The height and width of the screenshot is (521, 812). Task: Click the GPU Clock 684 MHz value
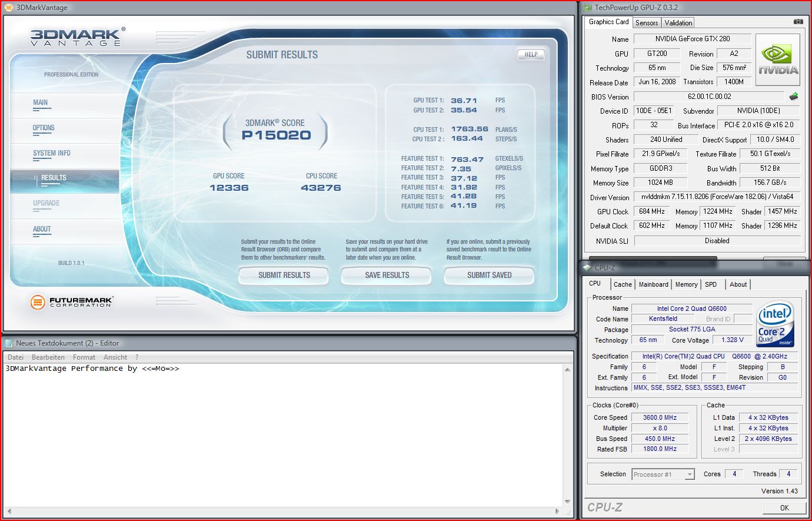652,211
